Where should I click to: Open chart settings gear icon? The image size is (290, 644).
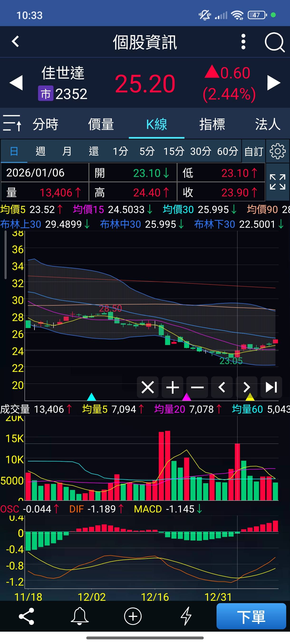277,151
